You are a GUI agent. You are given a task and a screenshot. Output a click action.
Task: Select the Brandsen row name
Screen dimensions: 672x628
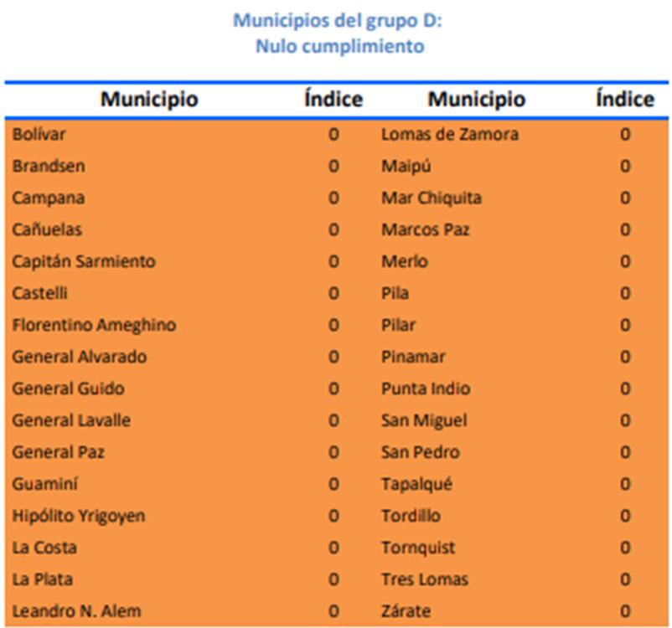(x=49, y=166)
